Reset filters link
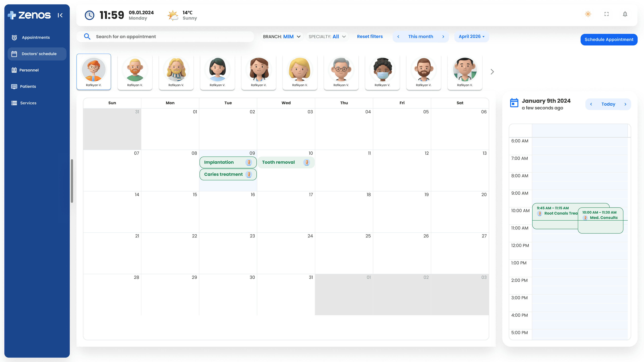 click(x=370, y=37)
